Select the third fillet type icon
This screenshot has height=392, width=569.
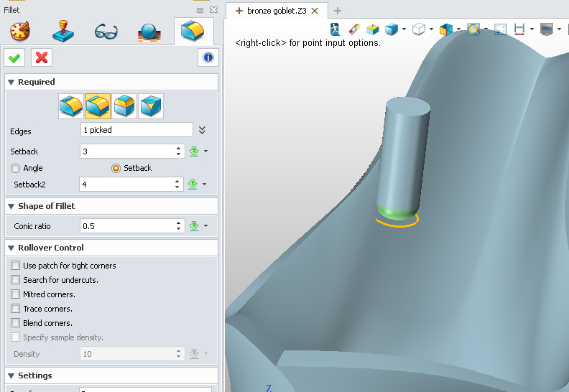tap(124, 106)
